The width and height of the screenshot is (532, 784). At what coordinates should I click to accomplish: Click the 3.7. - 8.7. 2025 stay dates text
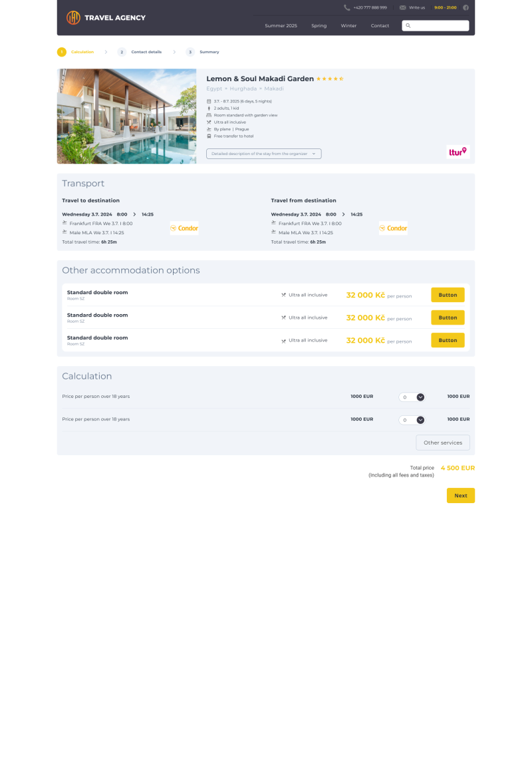[243, 101]
